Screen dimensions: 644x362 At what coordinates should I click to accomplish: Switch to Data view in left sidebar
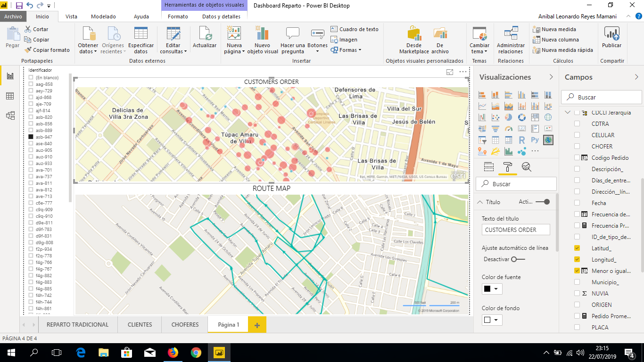point(10,96)
